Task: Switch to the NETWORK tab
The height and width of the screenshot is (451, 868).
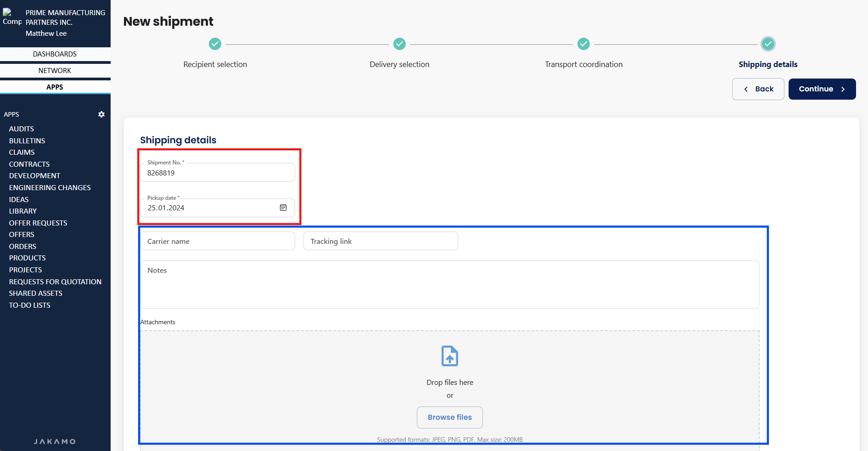Action: tap(55, 71)
